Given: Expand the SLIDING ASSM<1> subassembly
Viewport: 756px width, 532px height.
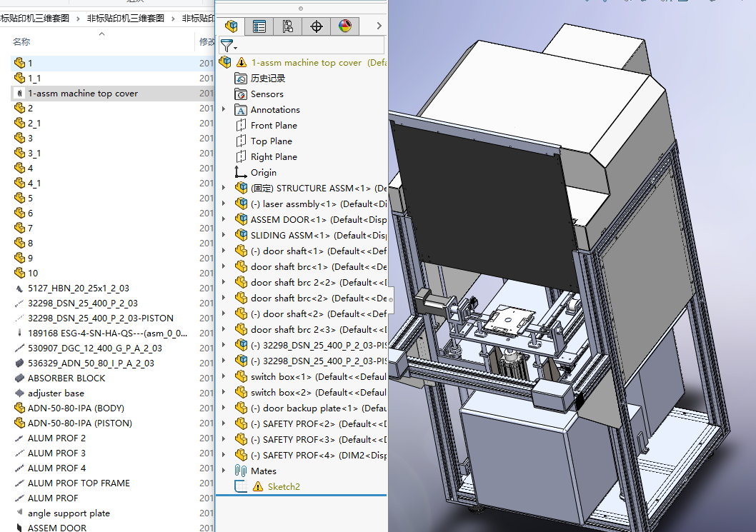Looking at the screenshot, I should [x=224, y=235].
